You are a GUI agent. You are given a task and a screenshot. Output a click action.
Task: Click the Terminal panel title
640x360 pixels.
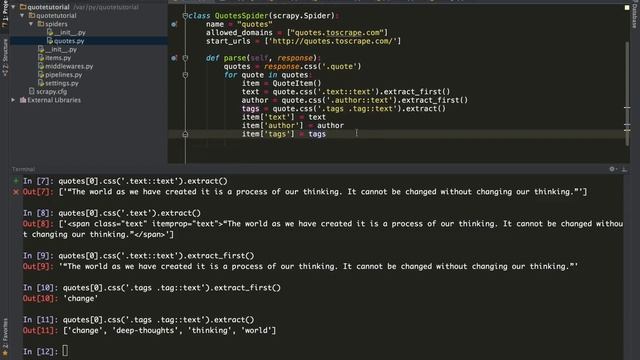23,169
